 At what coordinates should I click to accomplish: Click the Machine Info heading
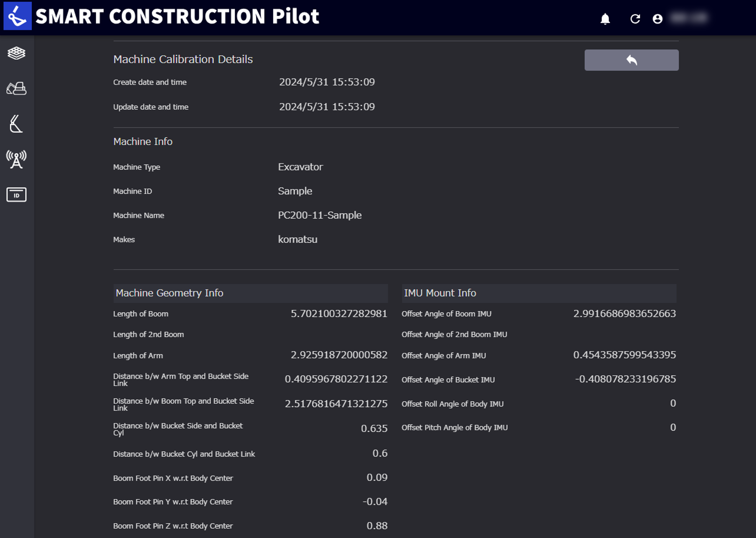click(143, 142)
